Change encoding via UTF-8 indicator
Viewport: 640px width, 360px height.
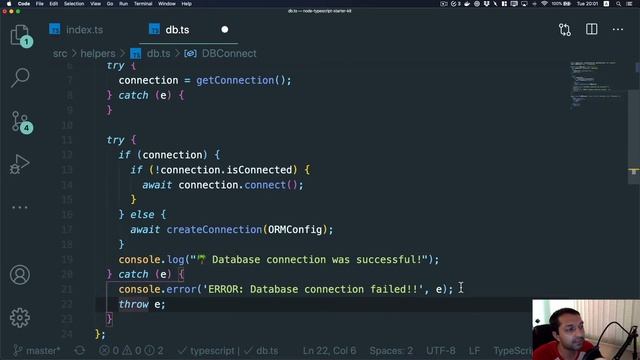coord(440,351)
